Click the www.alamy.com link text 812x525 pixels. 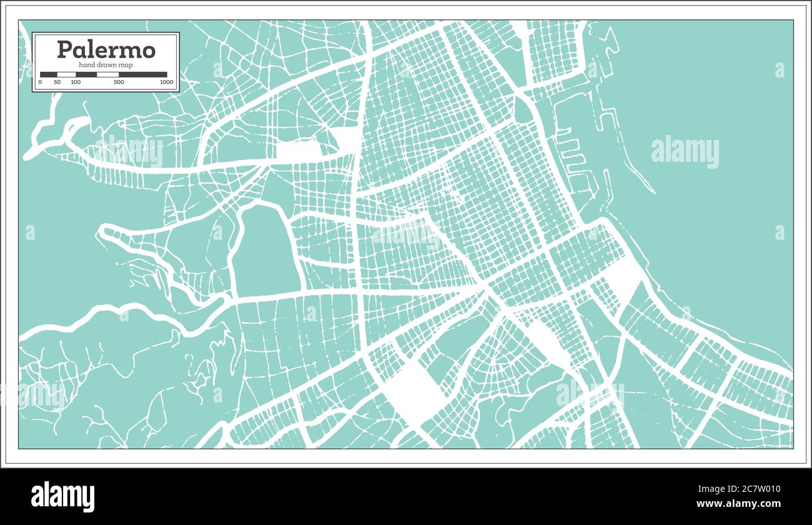tap(738, 504)
